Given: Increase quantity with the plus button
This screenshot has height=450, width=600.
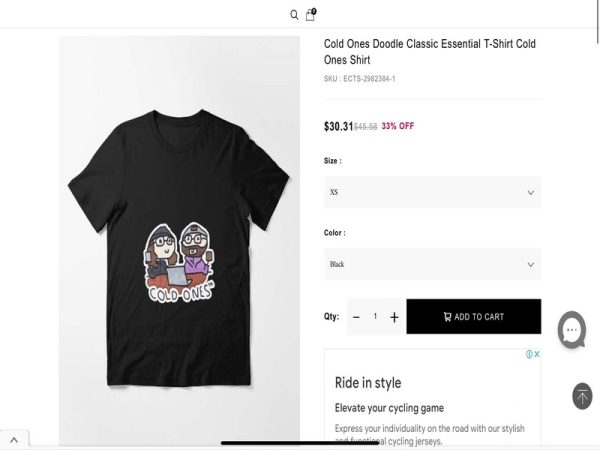Looking at the screenshot, I should (394, 317).
